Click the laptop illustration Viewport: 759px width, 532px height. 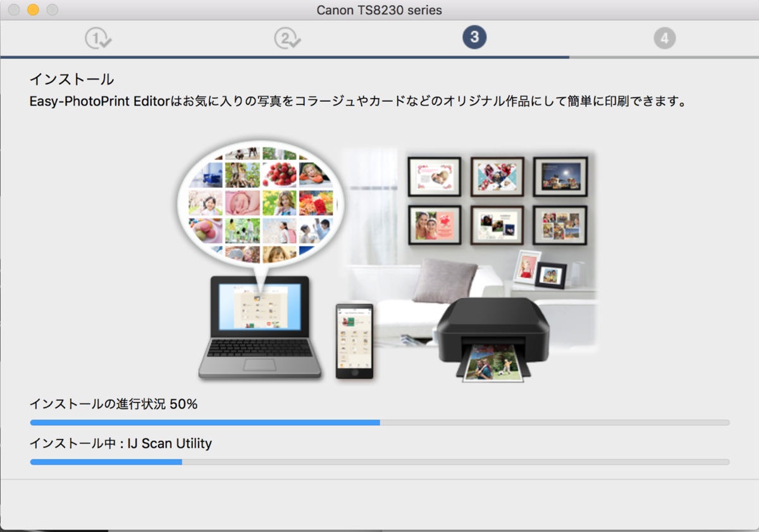click(x=259, y=327)
